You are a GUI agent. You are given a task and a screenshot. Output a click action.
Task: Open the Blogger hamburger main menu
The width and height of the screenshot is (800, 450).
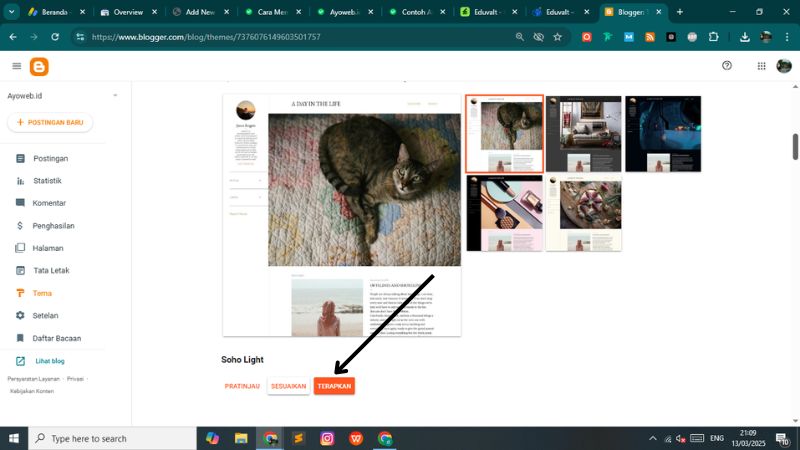pyautogui.click(x=16, y=66)
